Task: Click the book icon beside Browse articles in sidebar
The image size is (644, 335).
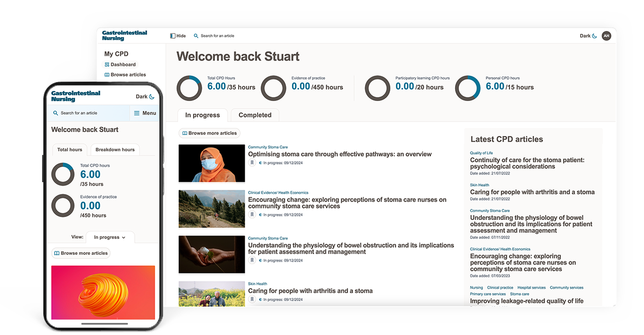Action: [x=107, y=75]
